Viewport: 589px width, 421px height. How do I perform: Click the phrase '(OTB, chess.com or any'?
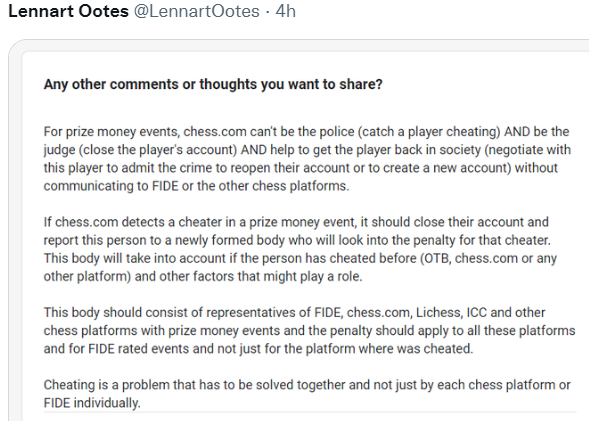pos(488,258)
